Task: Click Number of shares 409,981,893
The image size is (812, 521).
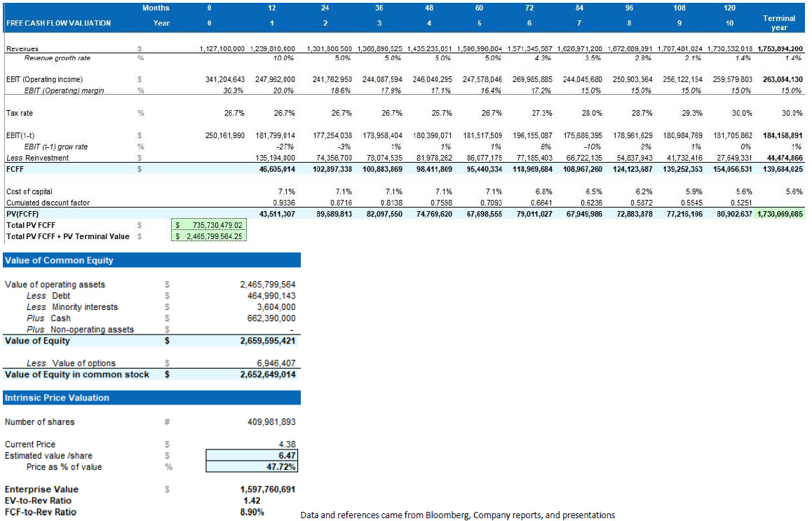Action: click(271, 422)
